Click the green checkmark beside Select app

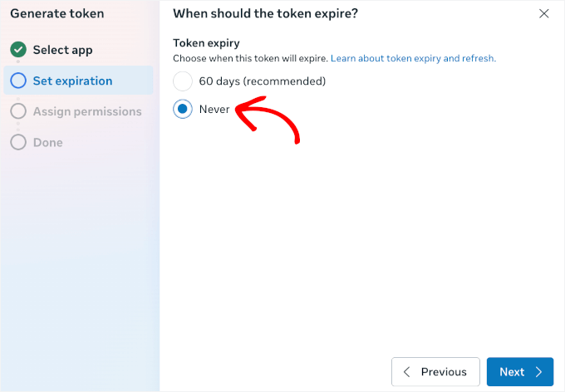pyautogui.click(x=18, y=50)
